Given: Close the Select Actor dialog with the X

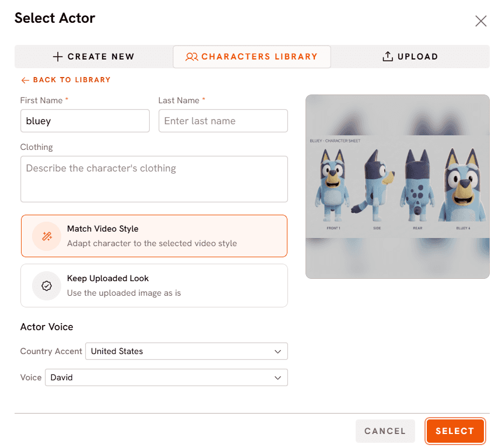Looking at the screenshot, I should pos(480,21).
